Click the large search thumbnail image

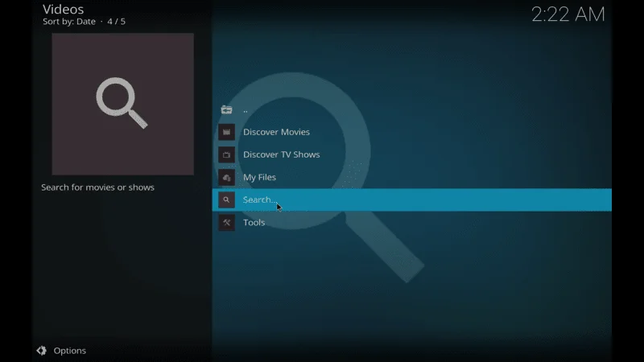123,105
